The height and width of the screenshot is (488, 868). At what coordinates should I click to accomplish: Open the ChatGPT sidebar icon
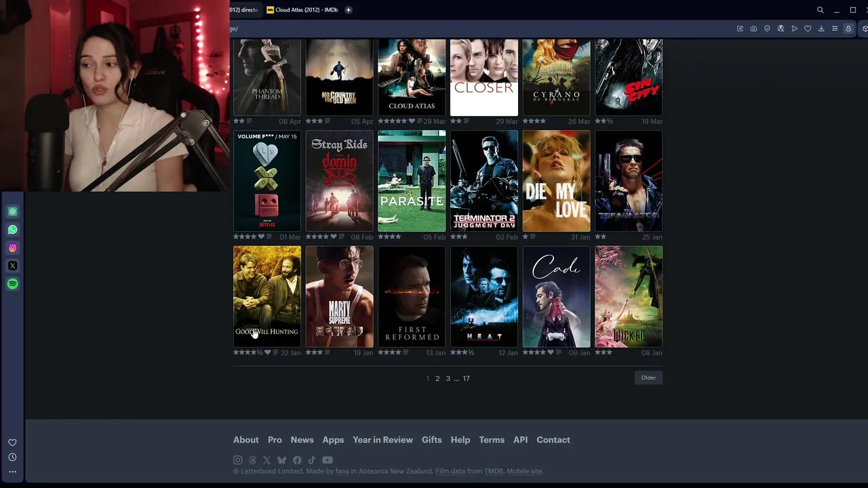[12, 211]
